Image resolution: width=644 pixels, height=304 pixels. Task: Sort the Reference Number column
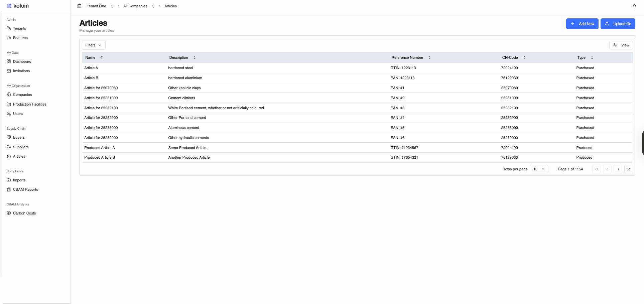pyautogui.click(x=429, y=57)
